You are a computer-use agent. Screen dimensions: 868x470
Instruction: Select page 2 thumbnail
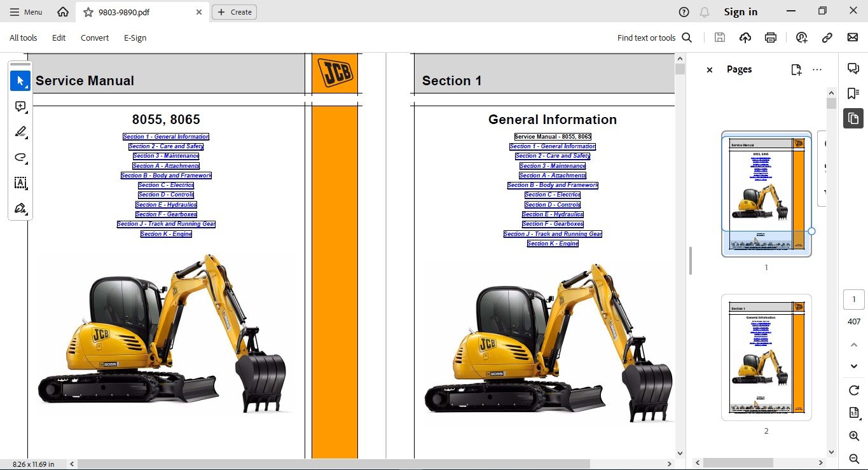[x=766, y=357]
